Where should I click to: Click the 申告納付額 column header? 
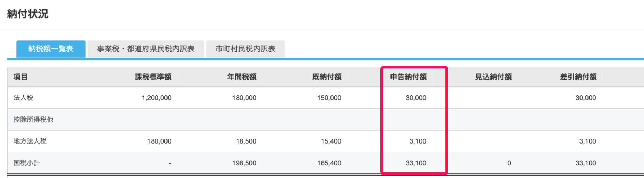click(x=408, y=77)
